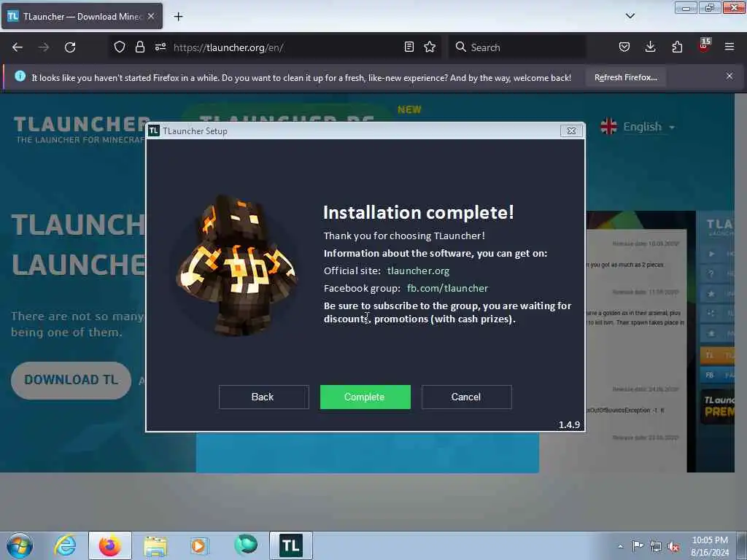This screenshot has height=560, width=747.
Task: Open the English language dropdown on website
Action: click(x=638, y=127)
